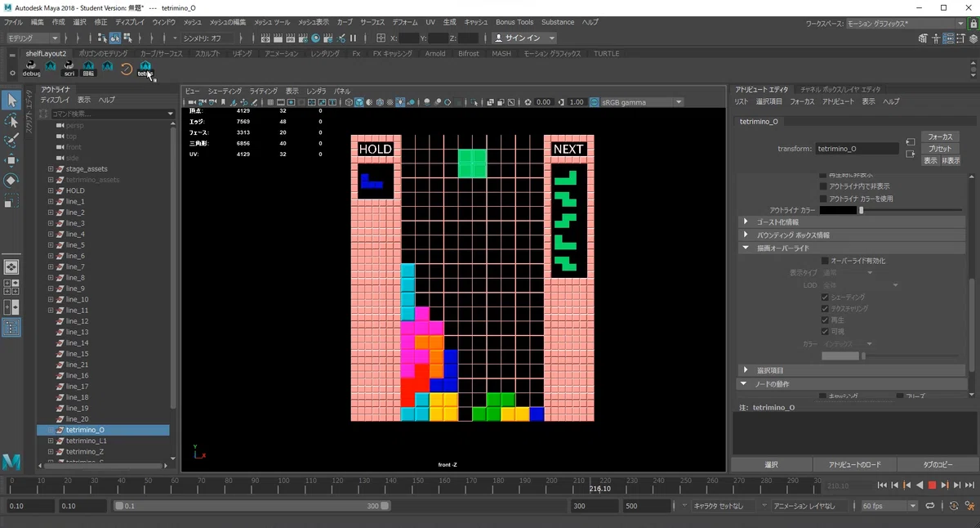Click select by object type mode icon
This screenshot has height=528, width=980.
[115, 38]
